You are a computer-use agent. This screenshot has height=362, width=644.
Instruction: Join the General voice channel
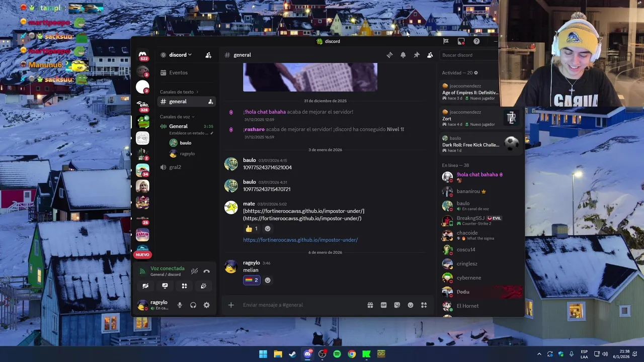tap(178, 126)
